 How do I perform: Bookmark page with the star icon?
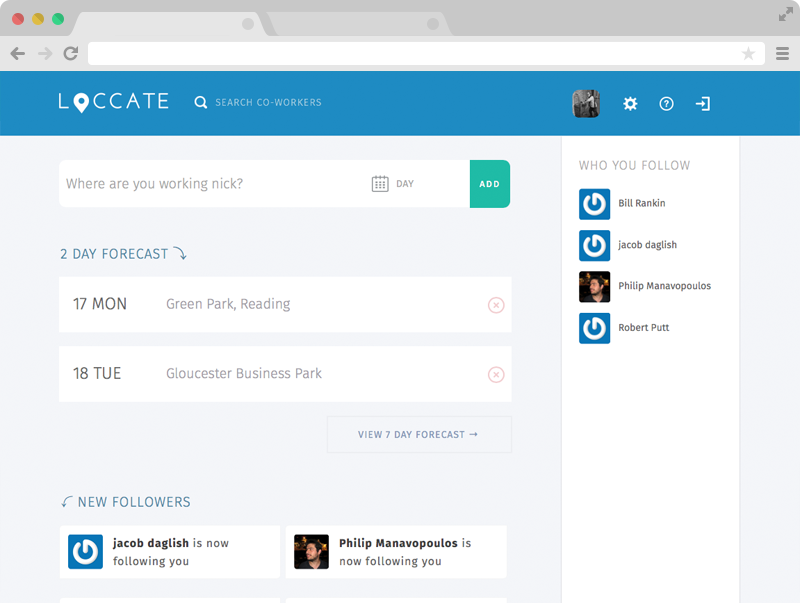tap(748, 54)
